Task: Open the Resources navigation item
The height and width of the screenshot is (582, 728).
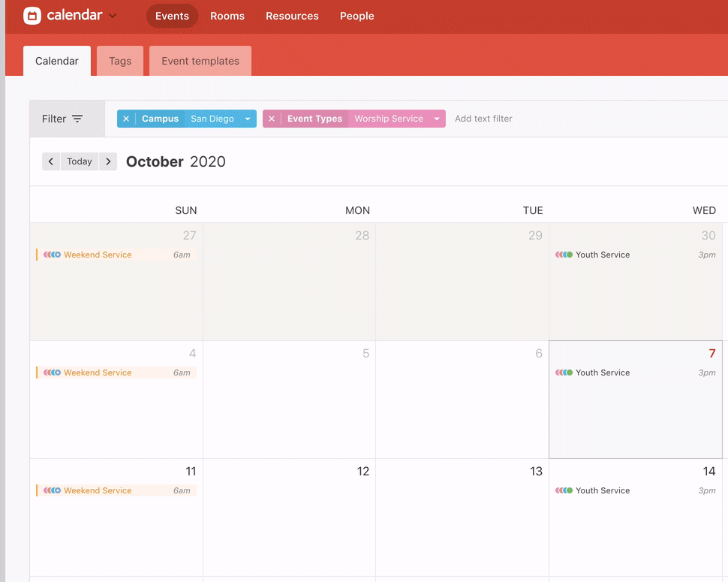Action: pyautogui.click(x=292, y=16)
